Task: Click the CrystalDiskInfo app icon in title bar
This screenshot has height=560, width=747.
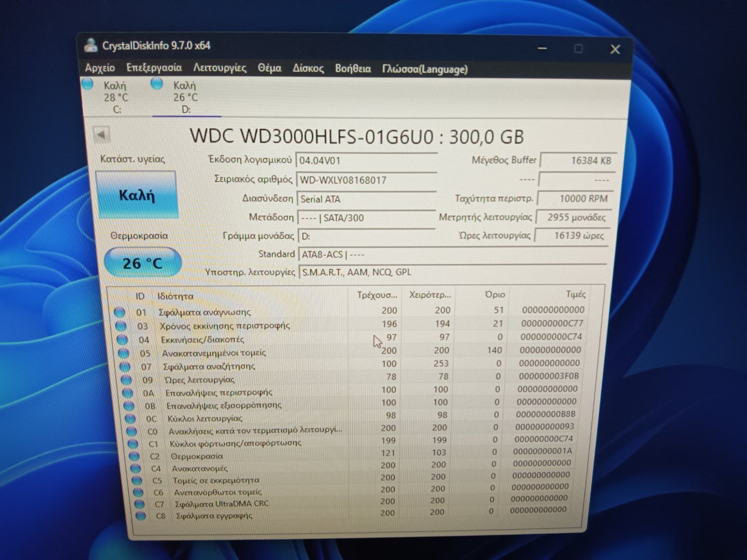Action: [91, 46]
